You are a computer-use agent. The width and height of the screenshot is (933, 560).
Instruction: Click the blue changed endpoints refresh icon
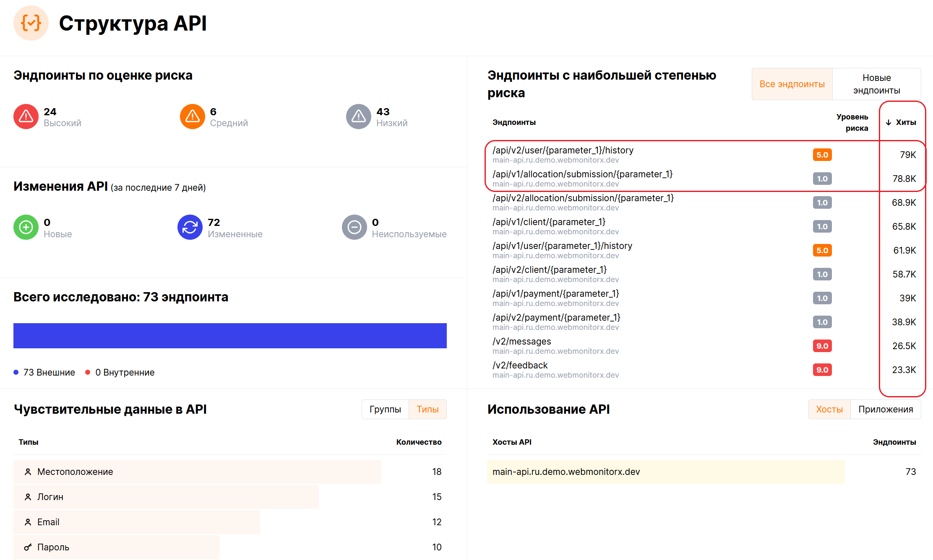(190, 227)
